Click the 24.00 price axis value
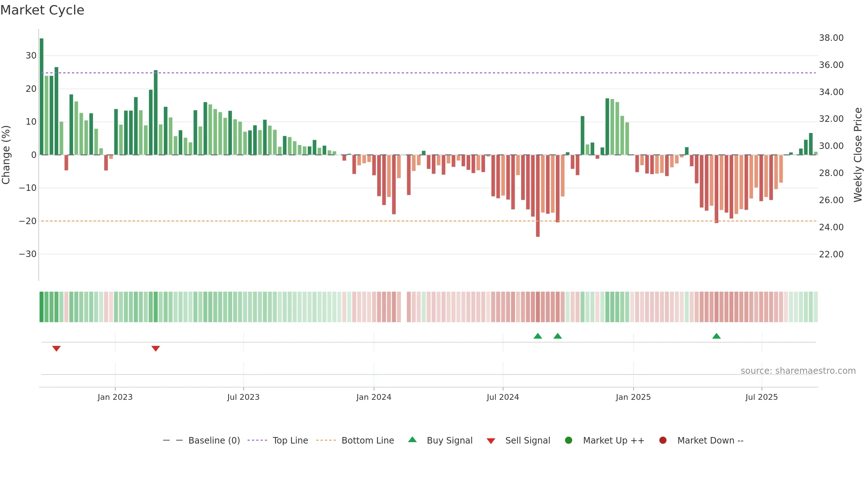 [831, 227]
